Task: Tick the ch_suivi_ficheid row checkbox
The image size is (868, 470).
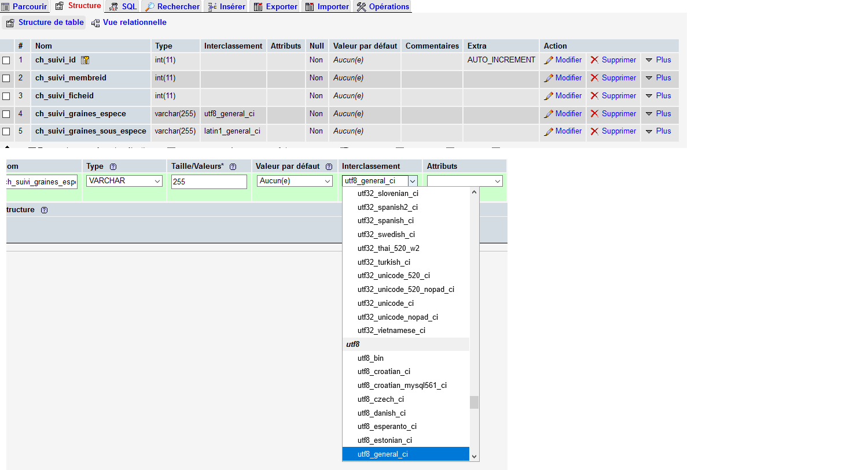Action: 6,97
